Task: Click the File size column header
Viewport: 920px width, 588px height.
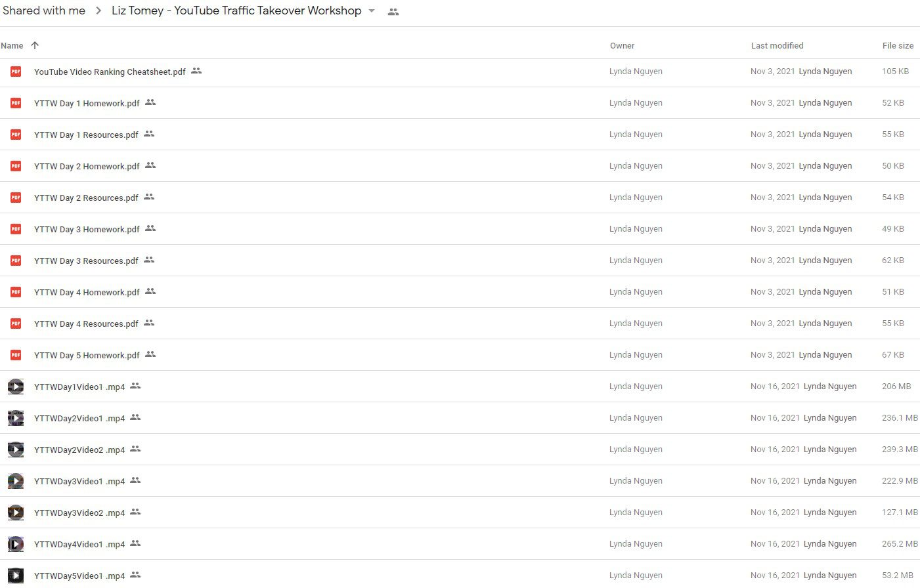Action: pyautogui.click(x=898, y=46)
